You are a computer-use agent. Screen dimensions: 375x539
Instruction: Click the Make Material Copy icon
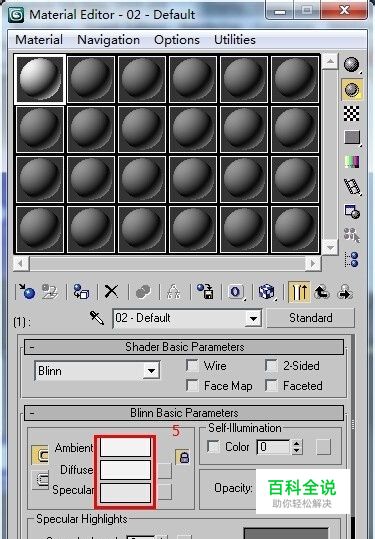[143, 292]
